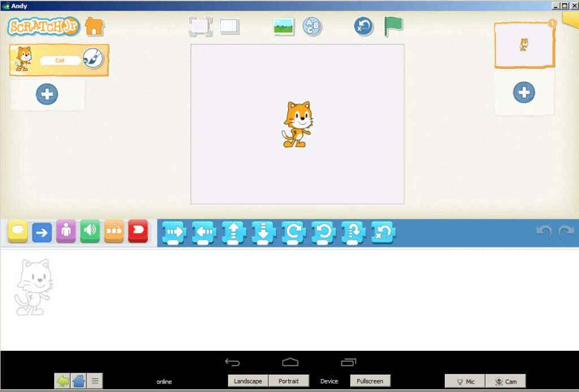Image resolution: width=579 pixels, height=392 pixels.
Task: Toggle the Mic button
Action: [x=465, y=381]
